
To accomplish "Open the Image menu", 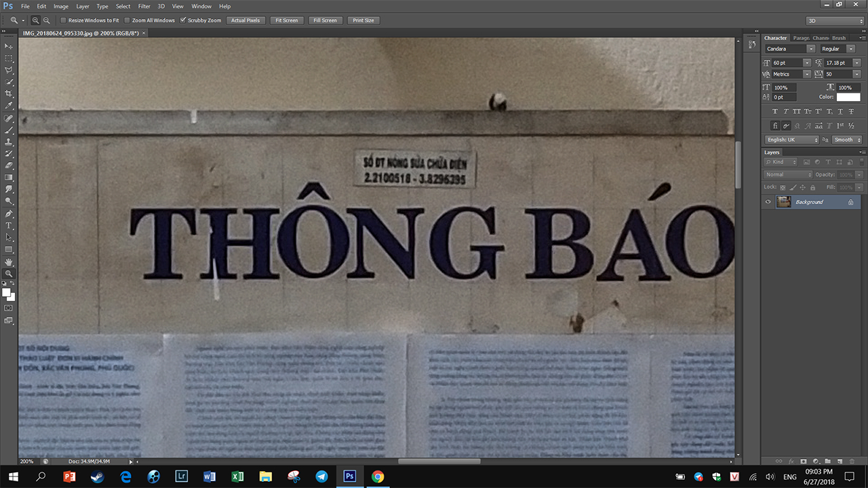I will [x=61, y=6].
